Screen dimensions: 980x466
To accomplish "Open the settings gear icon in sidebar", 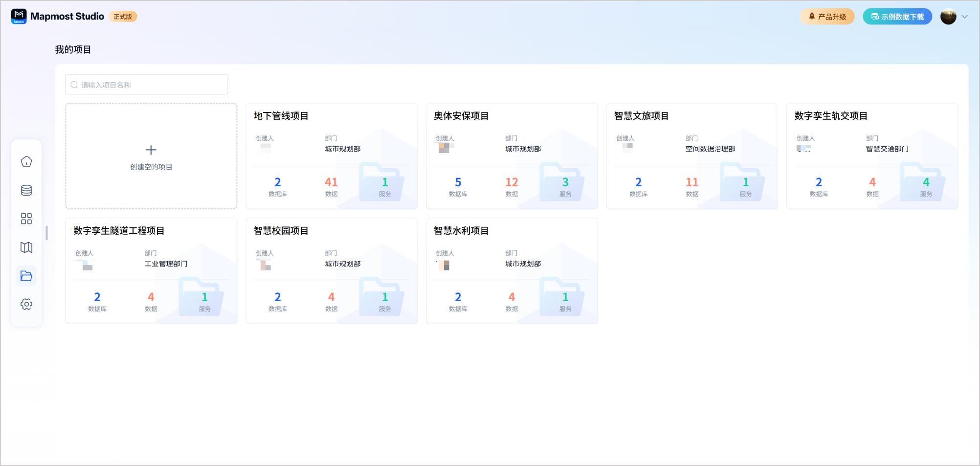I will (26, 304).
